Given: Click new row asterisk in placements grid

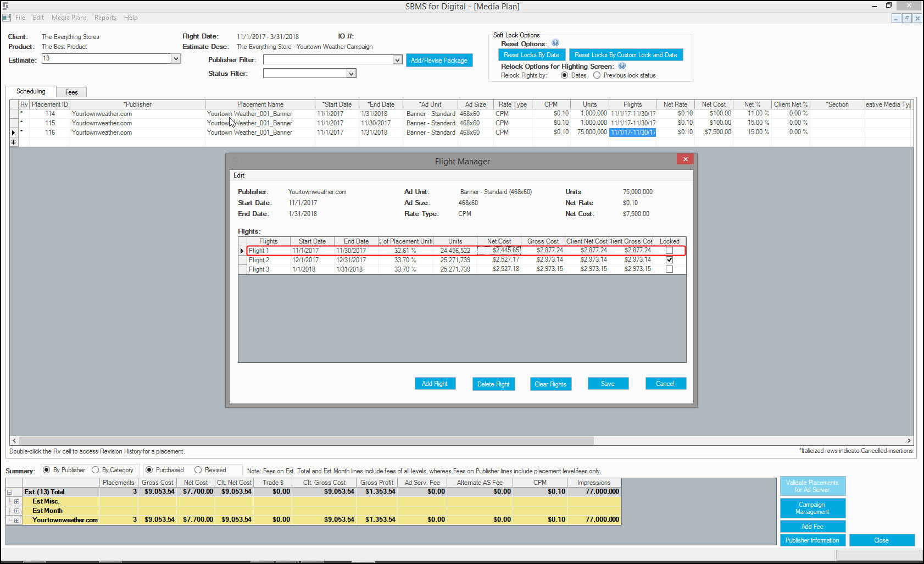Looking at the screenshot, I should (x=14, y=142).
